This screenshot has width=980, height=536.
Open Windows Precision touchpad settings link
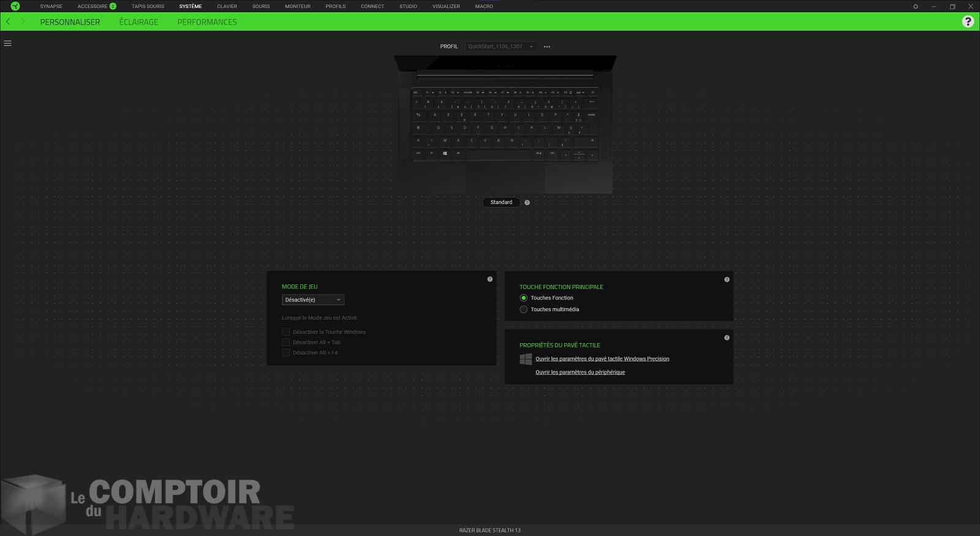pos(602,359)
